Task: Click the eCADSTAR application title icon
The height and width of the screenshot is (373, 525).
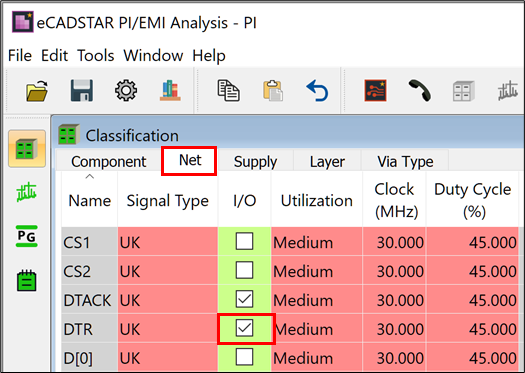Action: (x=22, y=22)
